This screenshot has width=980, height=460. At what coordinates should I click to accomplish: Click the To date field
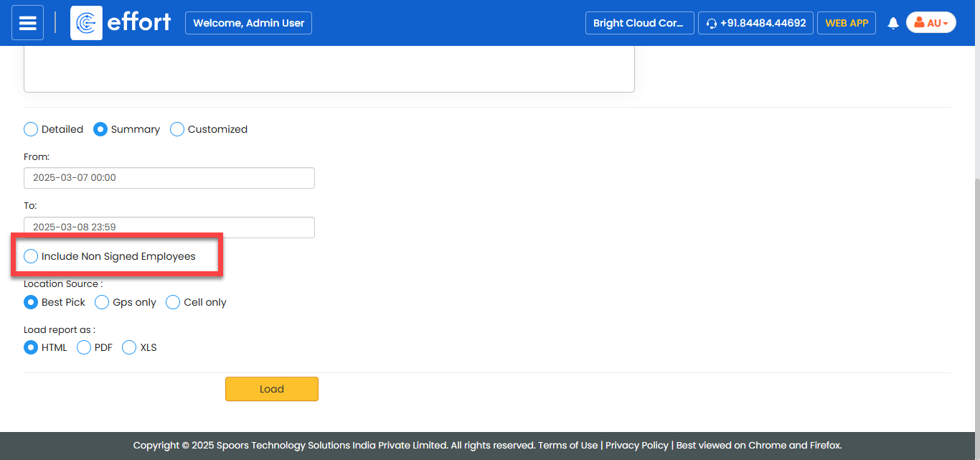[169, 227]
